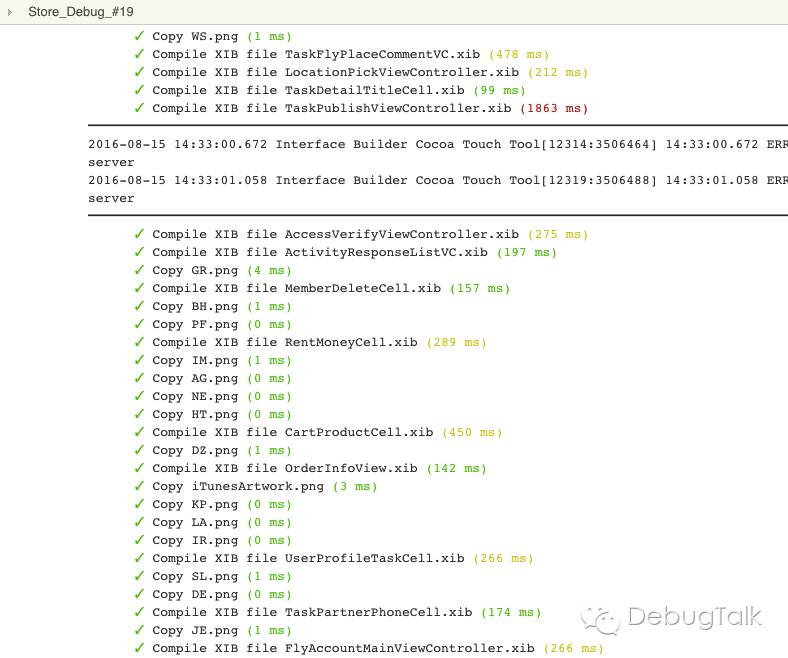
Task: Click the red '1863 ms' duration value
Action: click(554, 109)
